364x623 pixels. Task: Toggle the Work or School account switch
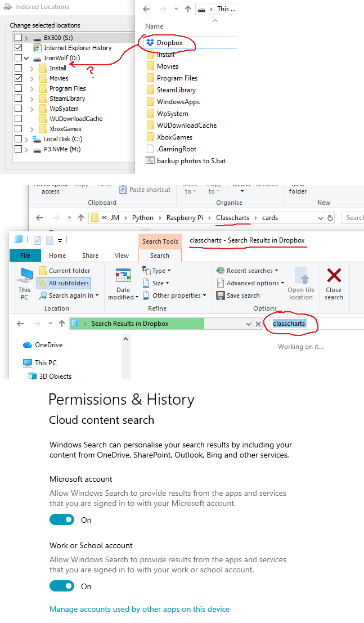tap(62, 586)
